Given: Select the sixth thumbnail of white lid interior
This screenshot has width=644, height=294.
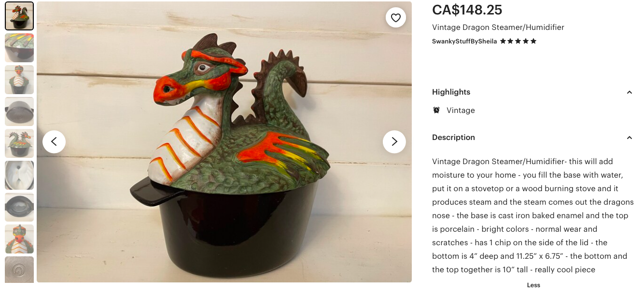Looking at the screenshot, I should tap(19, 175).
